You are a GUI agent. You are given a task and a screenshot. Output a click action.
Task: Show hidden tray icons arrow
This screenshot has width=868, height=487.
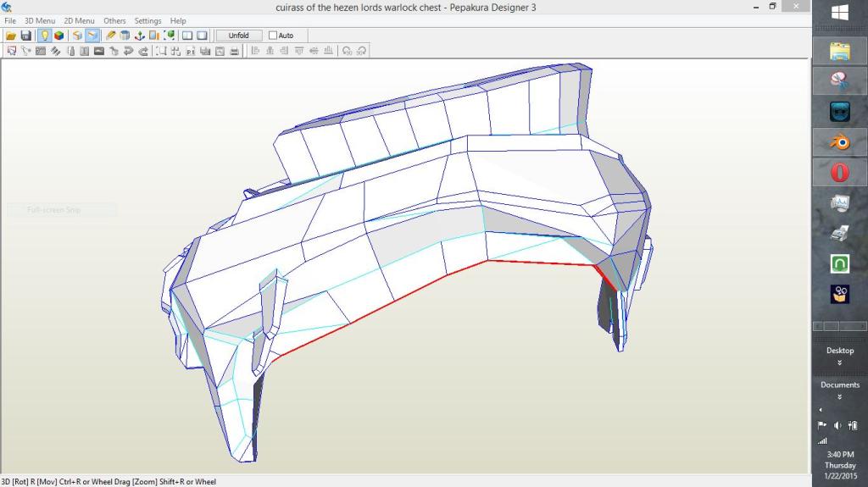[821, 410]
